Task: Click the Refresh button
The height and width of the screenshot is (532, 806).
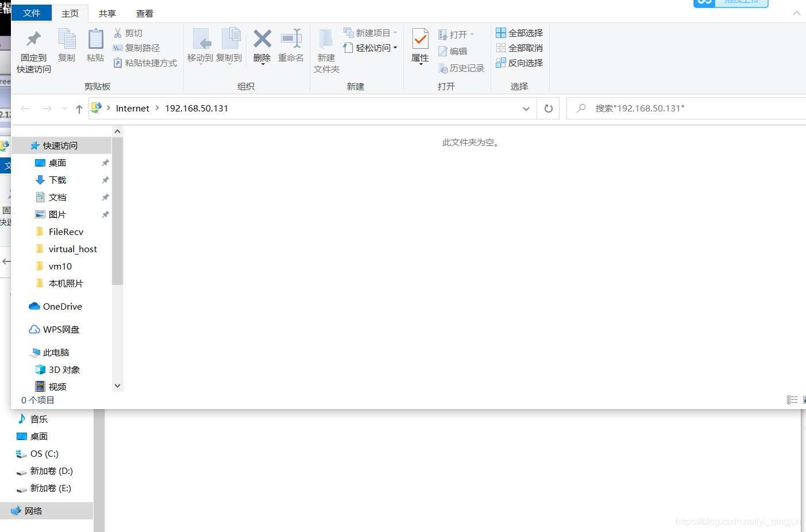Action: 548,109
